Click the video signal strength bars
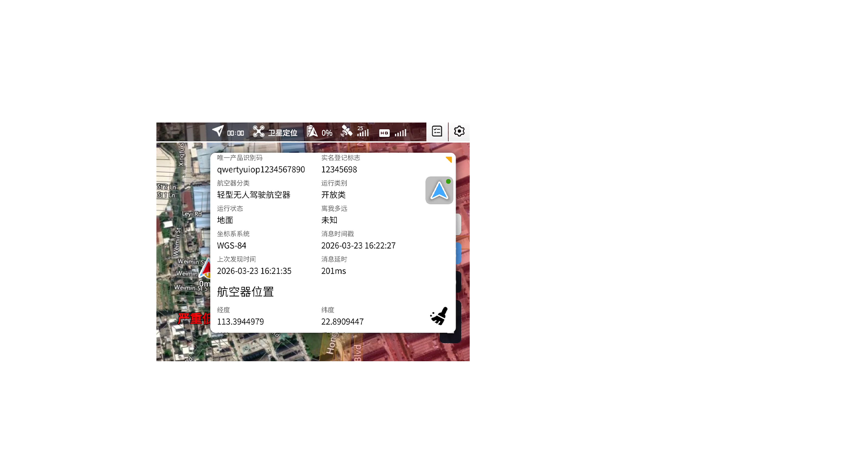 click(401, 133)
